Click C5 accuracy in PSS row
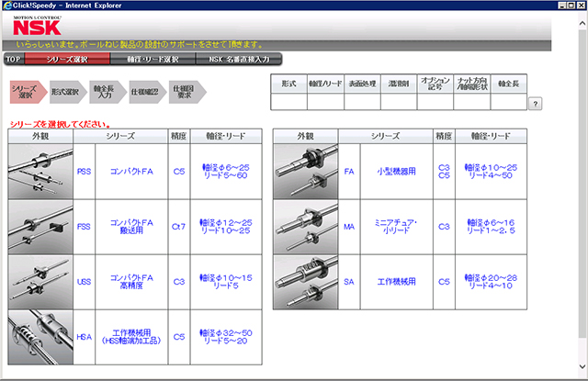Screen dimensions: 588x381 tap(179, 172)
